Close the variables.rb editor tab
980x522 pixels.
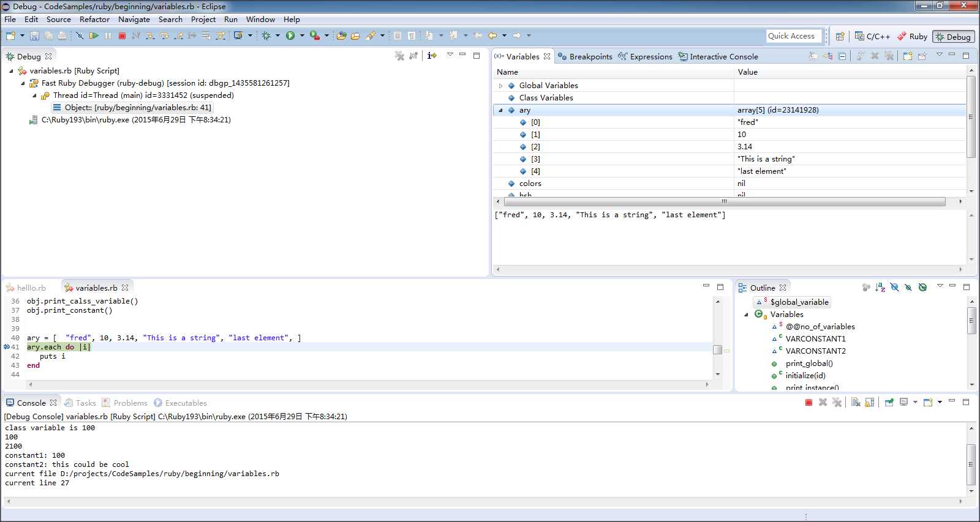coord(125,288)
